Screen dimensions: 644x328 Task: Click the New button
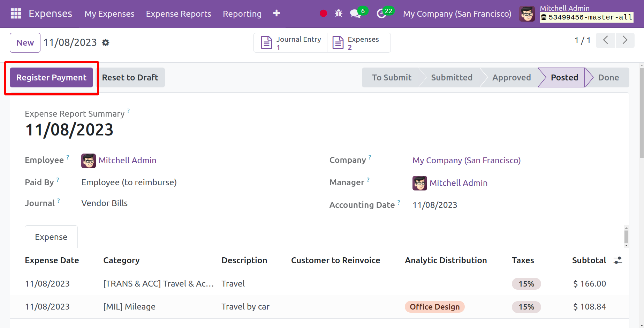point(25,42)
